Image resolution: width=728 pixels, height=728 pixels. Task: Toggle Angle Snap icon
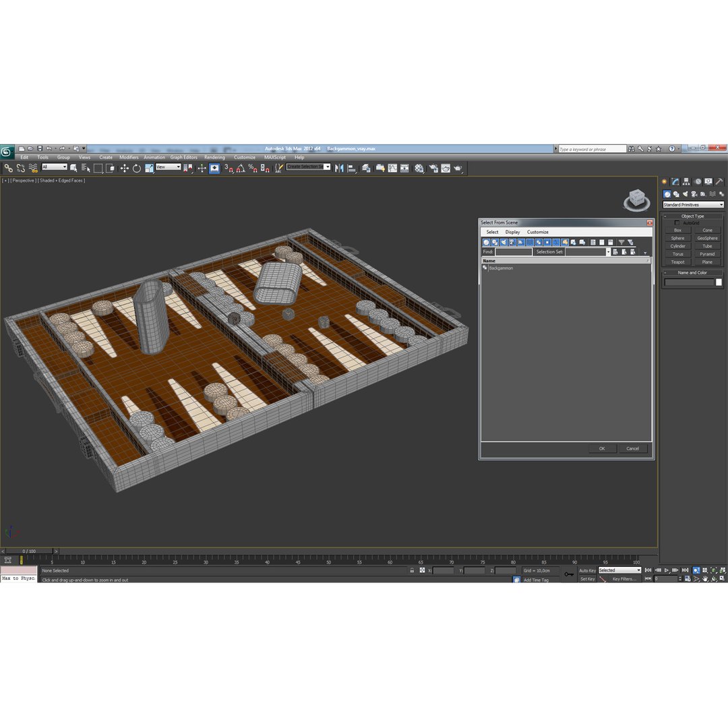click(241, 169)
